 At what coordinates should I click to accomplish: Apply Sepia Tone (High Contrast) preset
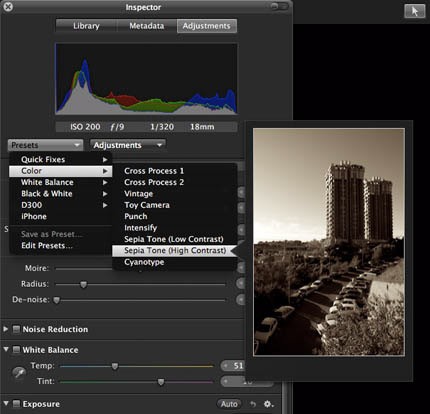(x=175, y=250)
